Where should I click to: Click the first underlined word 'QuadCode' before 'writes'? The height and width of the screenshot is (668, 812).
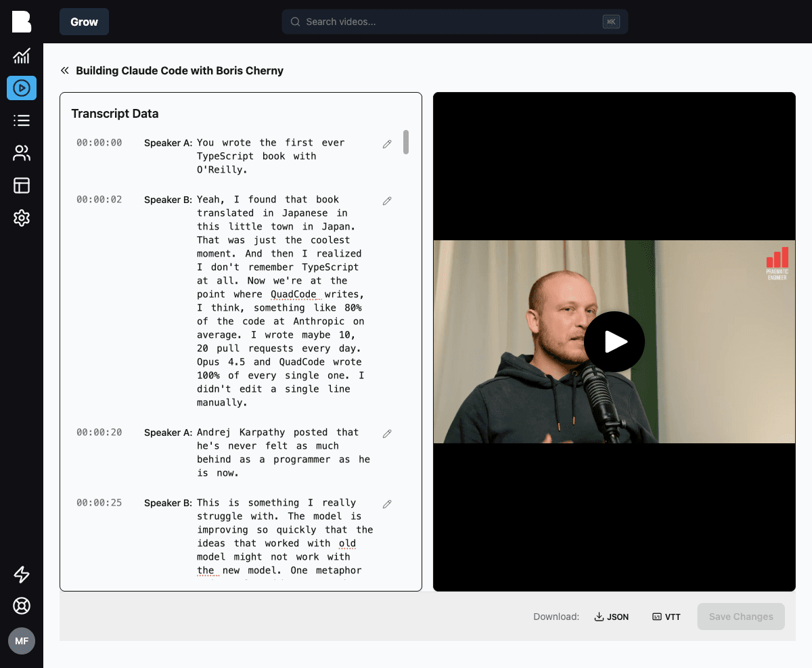tap(294, 294)
